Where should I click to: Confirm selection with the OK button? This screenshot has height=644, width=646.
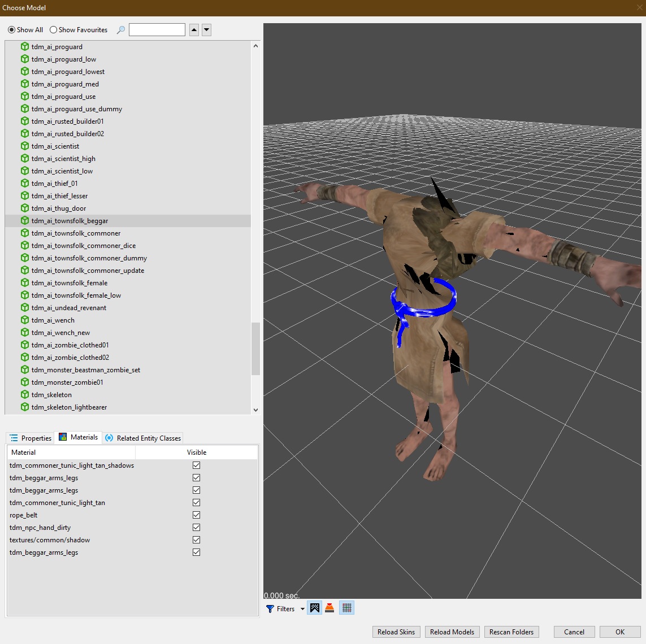coord(619,632)
